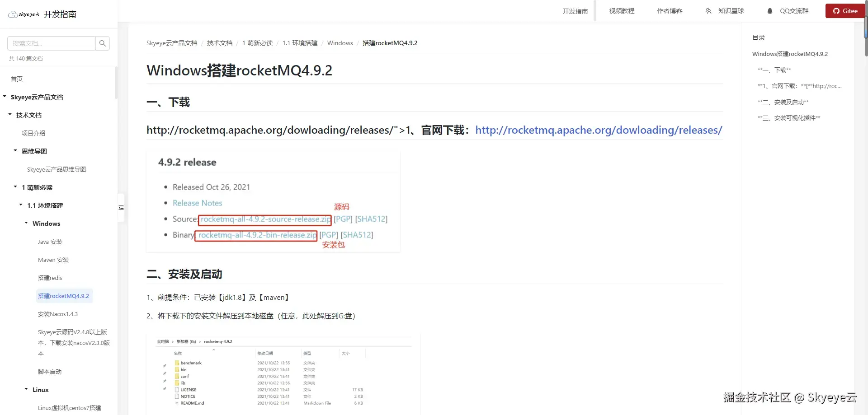Screen dimensions: 868x415
Task: Click breadcrumb 1.1 环境搭建
Action: pyautogui.click(x=300, y=43)
